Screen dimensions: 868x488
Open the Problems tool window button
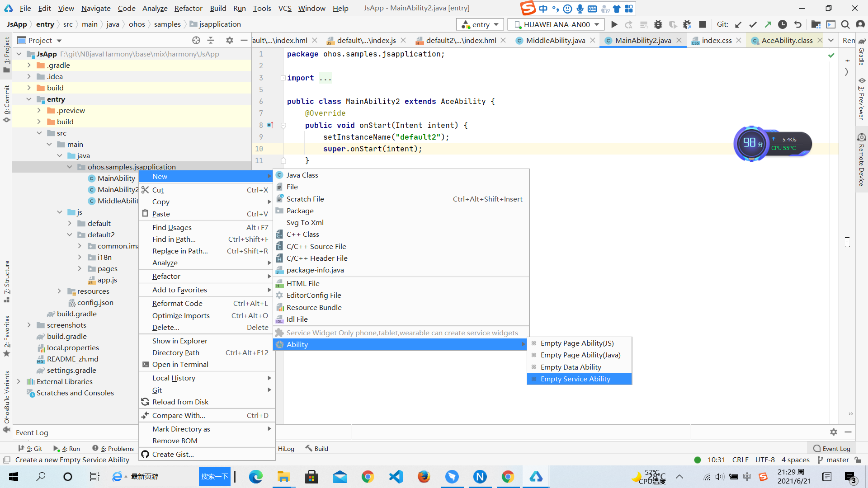113,448
